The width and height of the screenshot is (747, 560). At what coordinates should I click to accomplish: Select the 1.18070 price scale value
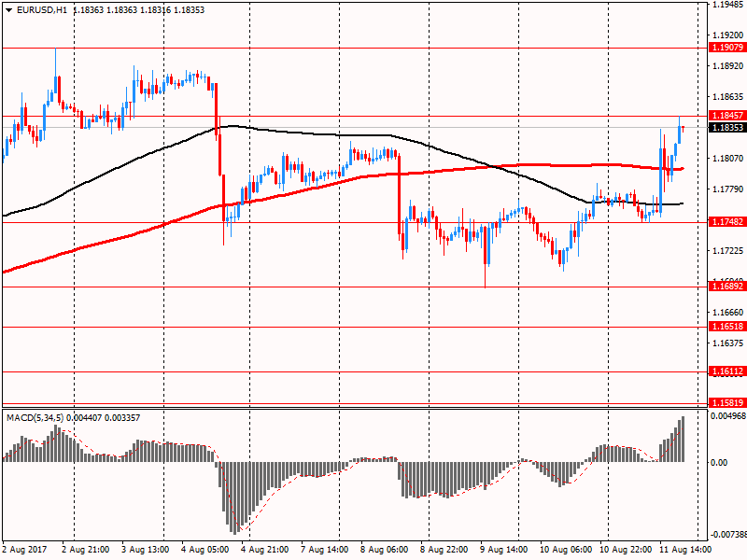(727, 158)
